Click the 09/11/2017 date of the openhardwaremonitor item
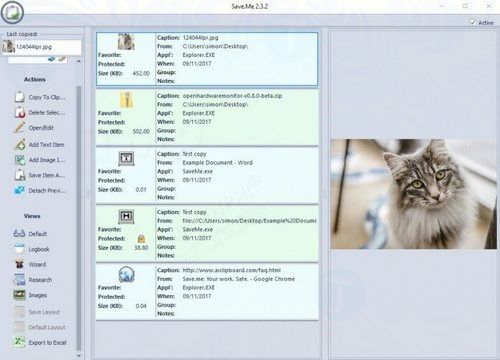The height and width of the screenshot is (360, 500). coord(197,122)
